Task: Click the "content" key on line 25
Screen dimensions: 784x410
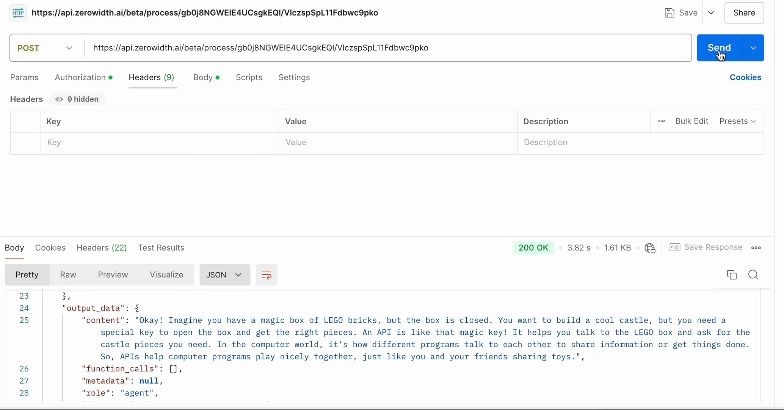Action: click(102, 320)
